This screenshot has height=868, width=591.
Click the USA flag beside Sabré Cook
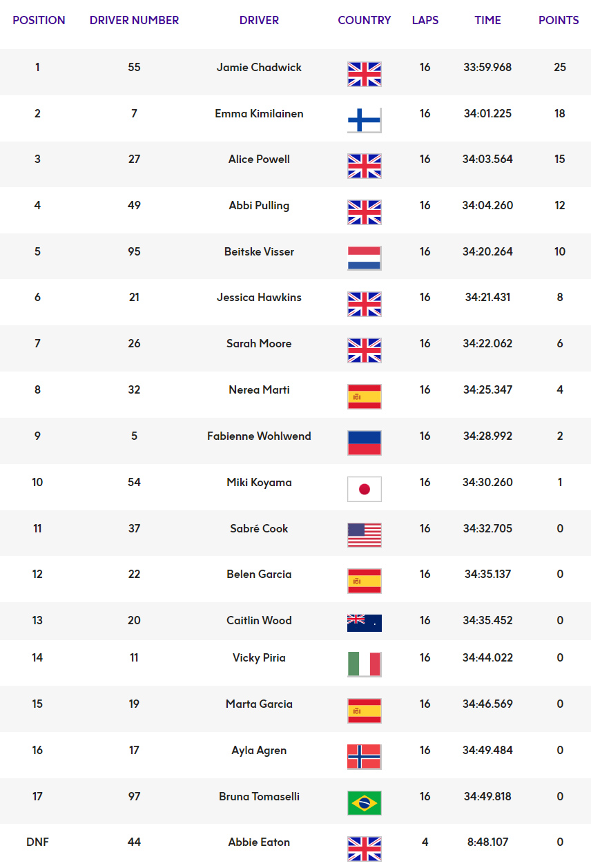[365, 535]
